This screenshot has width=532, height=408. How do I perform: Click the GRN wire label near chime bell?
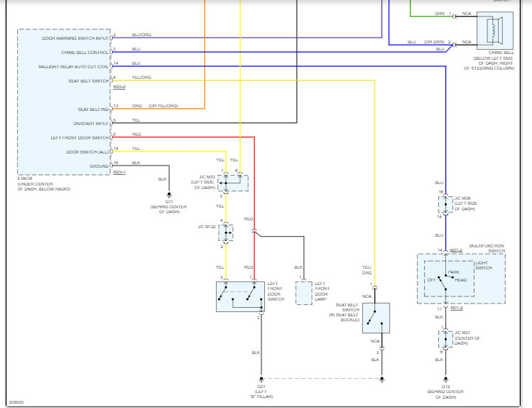click(x=440, y=14)
